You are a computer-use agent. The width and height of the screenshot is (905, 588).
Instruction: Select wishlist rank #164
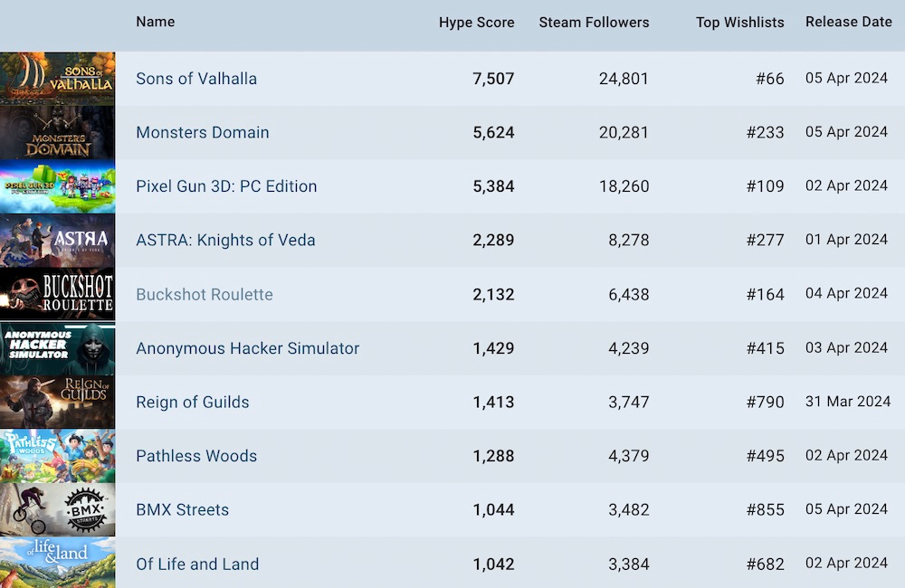(766, 294)
